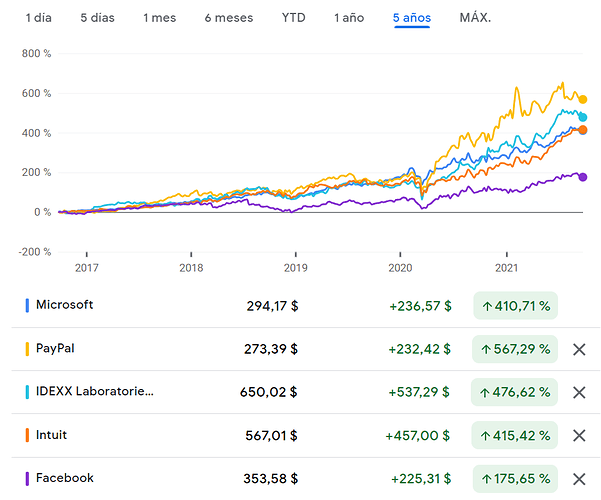Switch to the 1 año tab

[349, 18]
